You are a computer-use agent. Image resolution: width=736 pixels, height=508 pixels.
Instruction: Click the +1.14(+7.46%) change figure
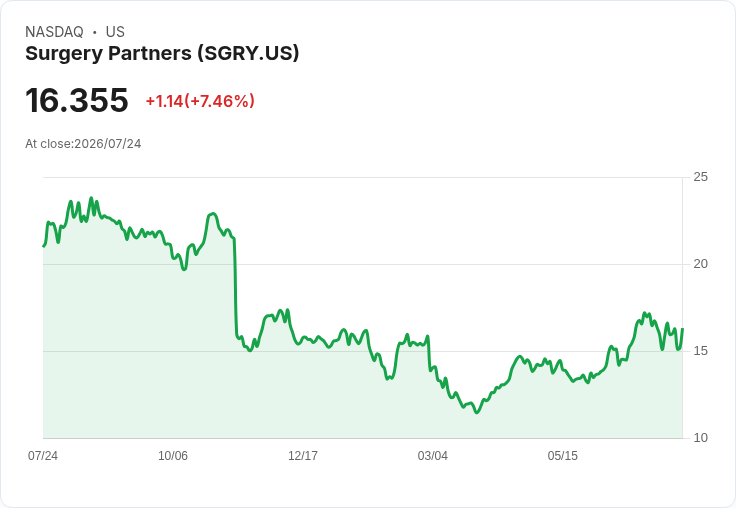200,101
